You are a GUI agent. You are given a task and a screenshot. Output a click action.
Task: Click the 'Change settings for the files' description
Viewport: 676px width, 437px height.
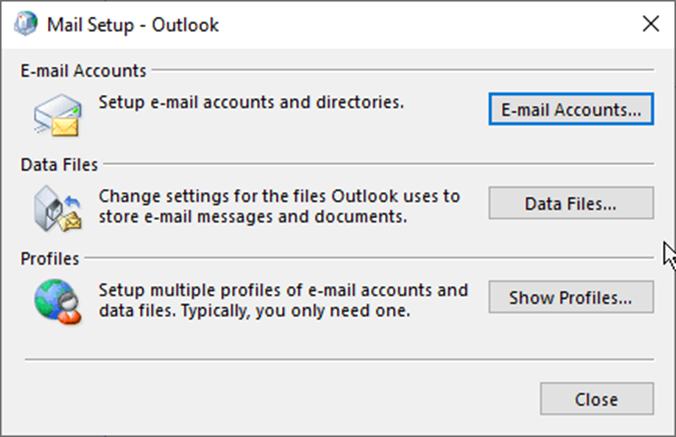pos(279,206)
